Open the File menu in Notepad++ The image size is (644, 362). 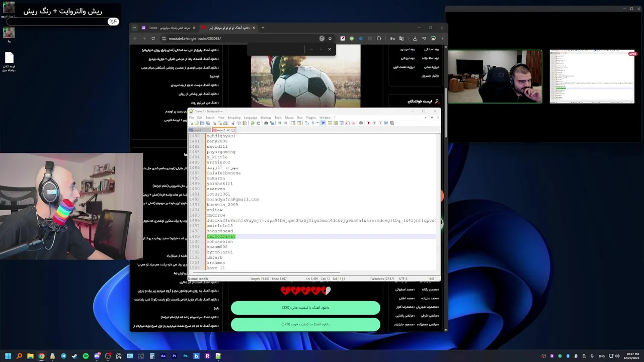point(191,118)
